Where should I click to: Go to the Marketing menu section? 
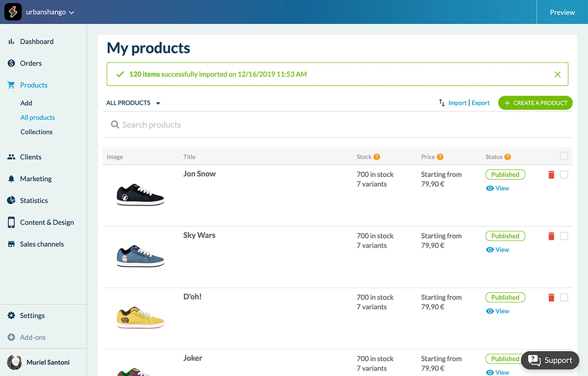pyautogui.click(x=36, y=179)
